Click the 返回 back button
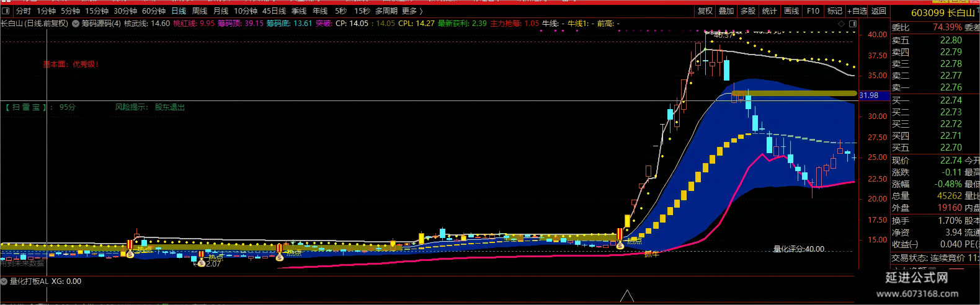Viewport: 980px width, 305px height. (879, 11)
